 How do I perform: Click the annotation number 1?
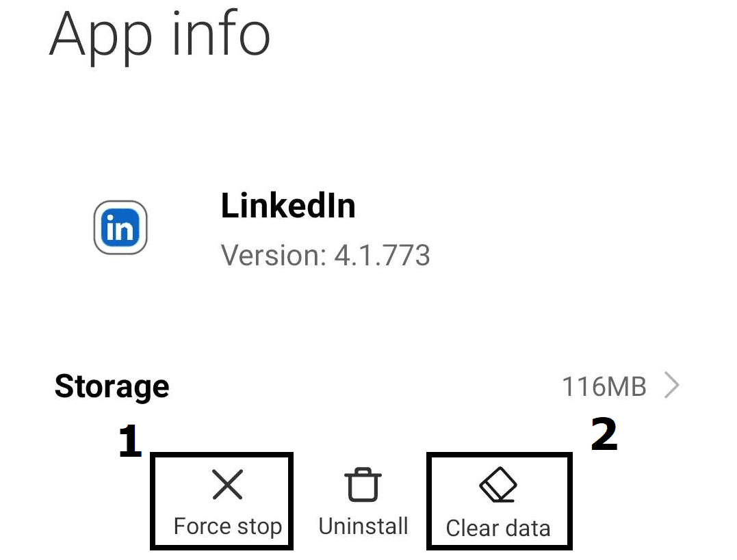pyautogui.click(x=130, y=440)
